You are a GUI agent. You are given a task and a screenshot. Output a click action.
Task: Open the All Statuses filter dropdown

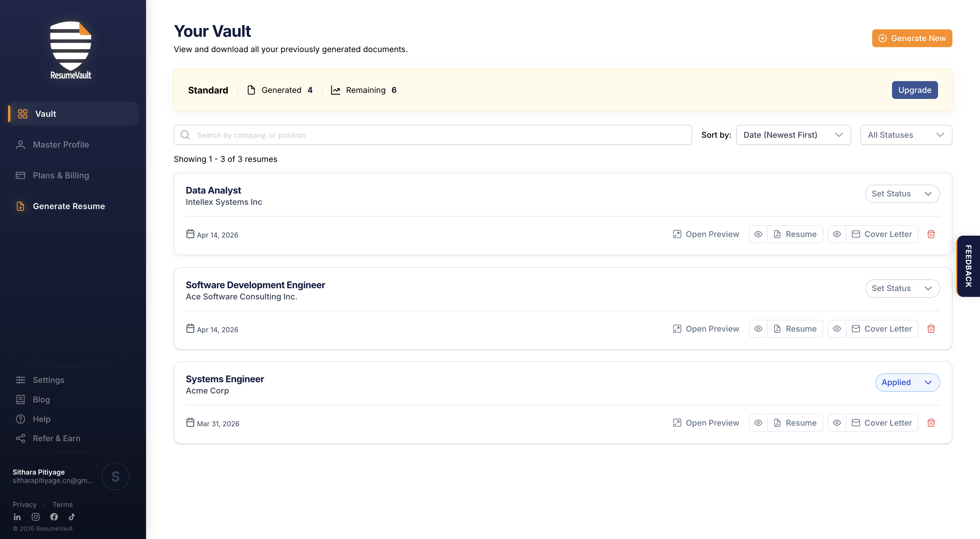(x=906, y=135)
